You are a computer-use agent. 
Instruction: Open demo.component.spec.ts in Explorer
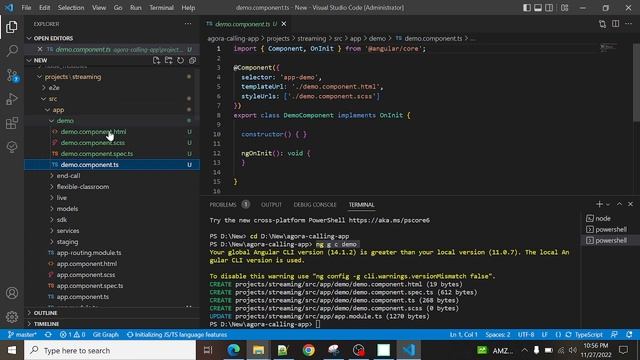pos(97,154)
